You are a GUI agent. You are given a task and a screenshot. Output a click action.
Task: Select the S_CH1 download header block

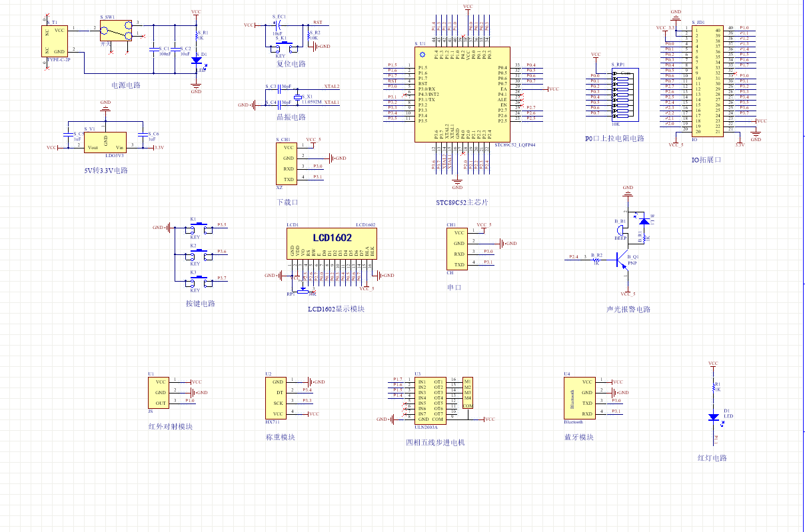(287, 163)
